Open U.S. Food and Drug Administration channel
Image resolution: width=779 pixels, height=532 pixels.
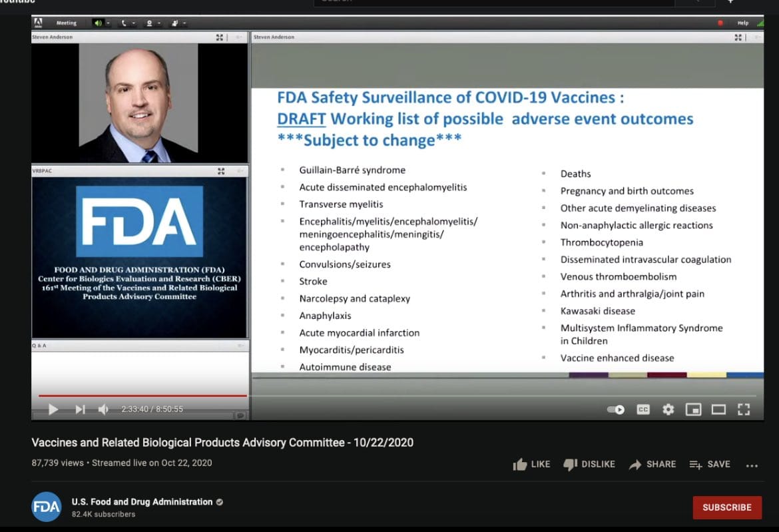[x=142, y=501]
